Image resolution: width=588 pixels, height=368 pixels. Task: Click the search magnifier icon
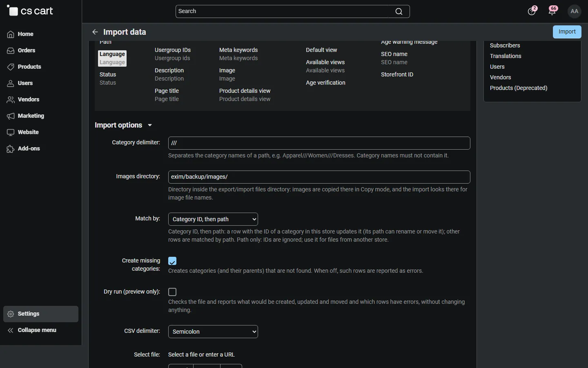pos(399,11)
